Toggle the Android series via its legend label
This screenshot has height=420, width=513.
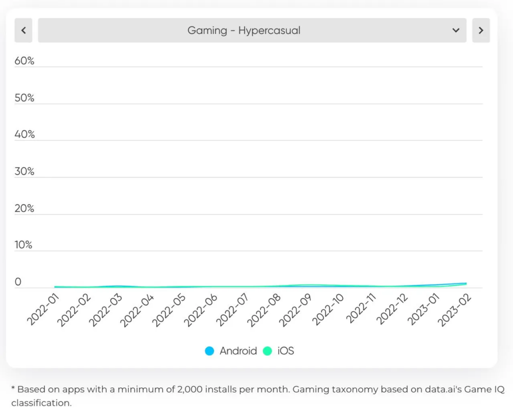point(238,351)
